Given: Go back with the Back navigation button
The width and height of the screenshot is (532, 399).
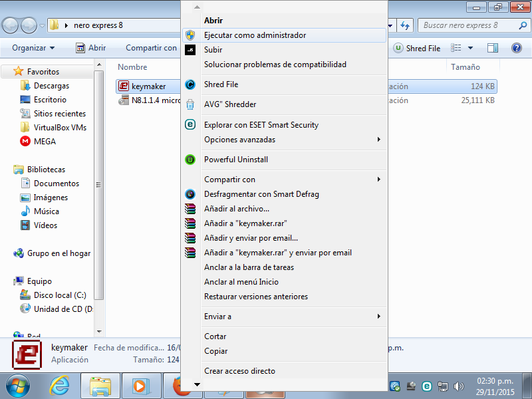Looking at the screenshot, I should (x=11, y=25).
